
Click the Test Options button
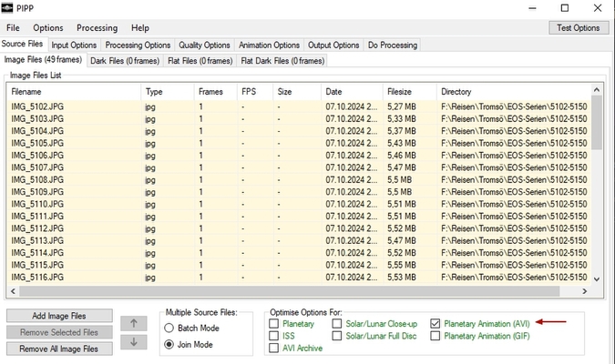[579, 27]
